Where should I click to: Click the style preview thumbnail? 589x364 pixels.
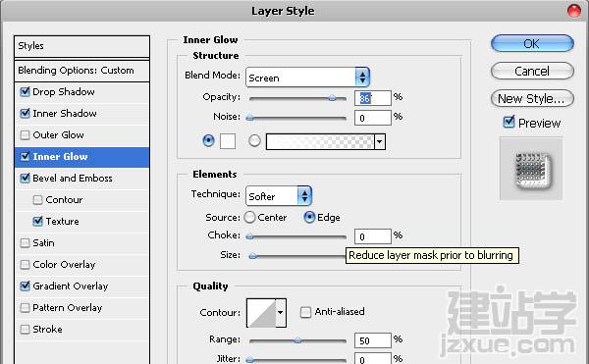coord(531,169)
